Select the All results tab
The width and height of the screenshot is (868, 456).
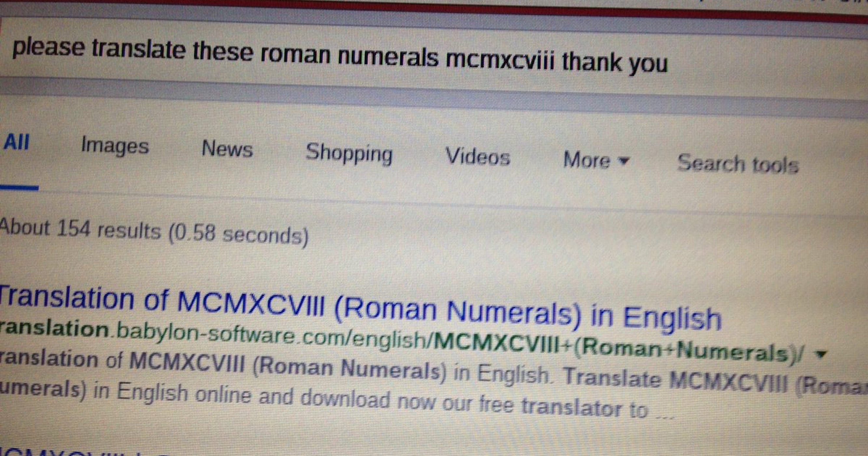(x=16, y=142)
